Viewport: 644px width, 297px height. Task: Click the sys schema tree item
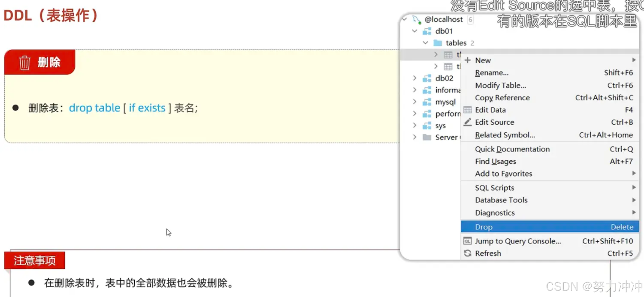point(440,126)
